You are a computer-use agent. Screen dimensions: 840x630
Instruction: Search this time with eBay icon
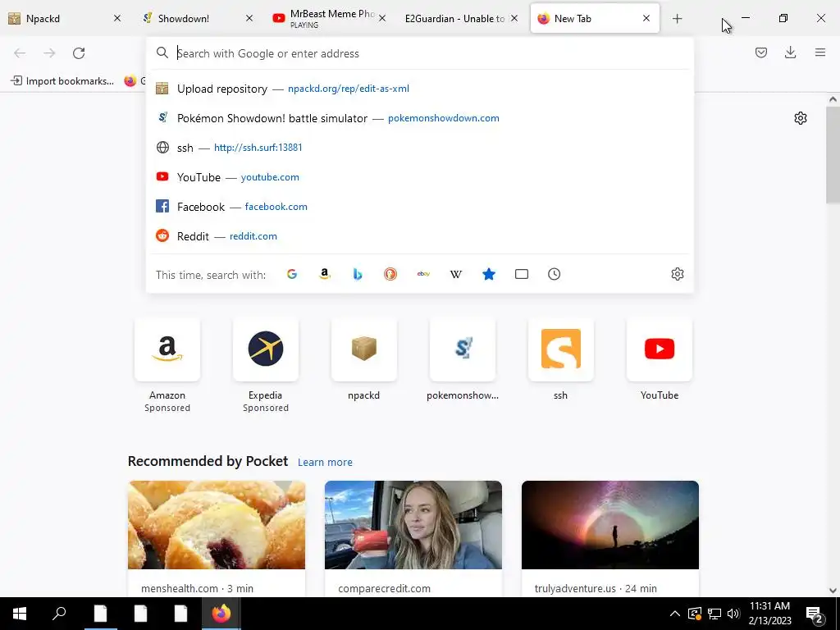tap(423, 274)
